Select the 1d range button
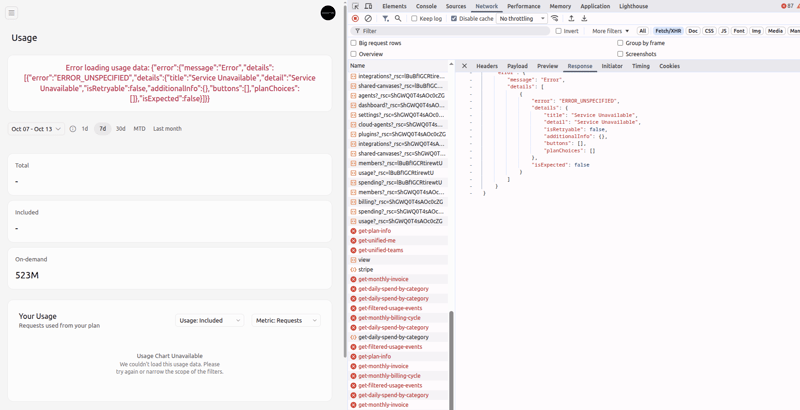The height and width of the screenshot is (410, 800). tap(85, 129)
